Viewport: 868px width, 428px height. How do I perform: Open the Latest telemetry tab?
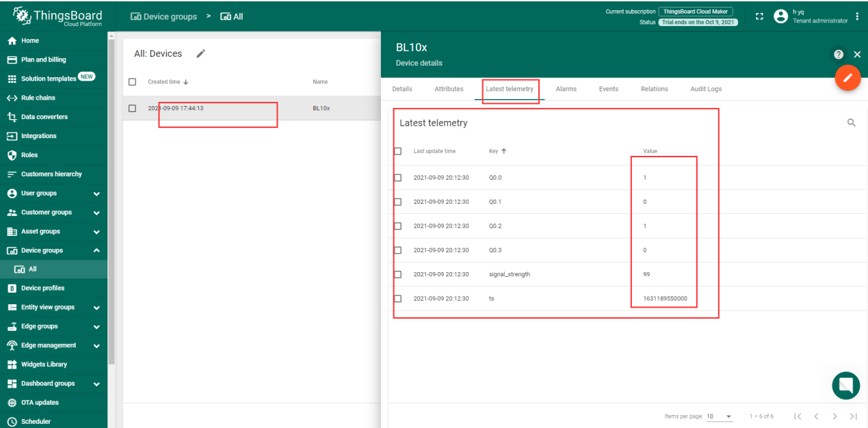(510, 89)
